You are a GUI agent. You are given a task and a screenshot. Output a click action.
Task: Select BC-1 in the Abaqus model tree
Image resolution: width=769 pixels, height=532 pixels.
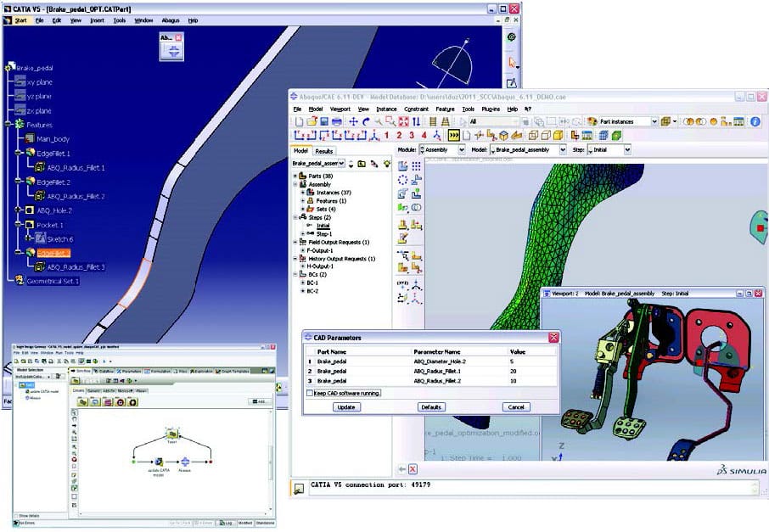pyautogui.click(x=312, y=283)
